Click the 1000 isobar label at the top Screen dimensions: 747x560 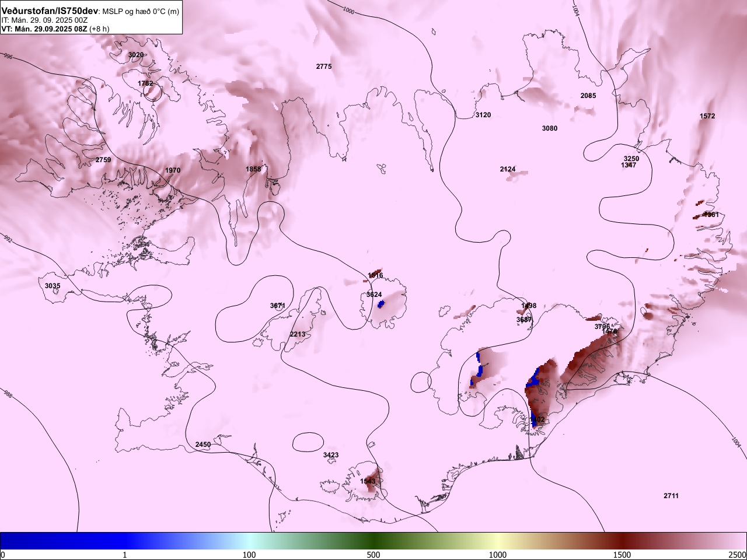point(349,10)
